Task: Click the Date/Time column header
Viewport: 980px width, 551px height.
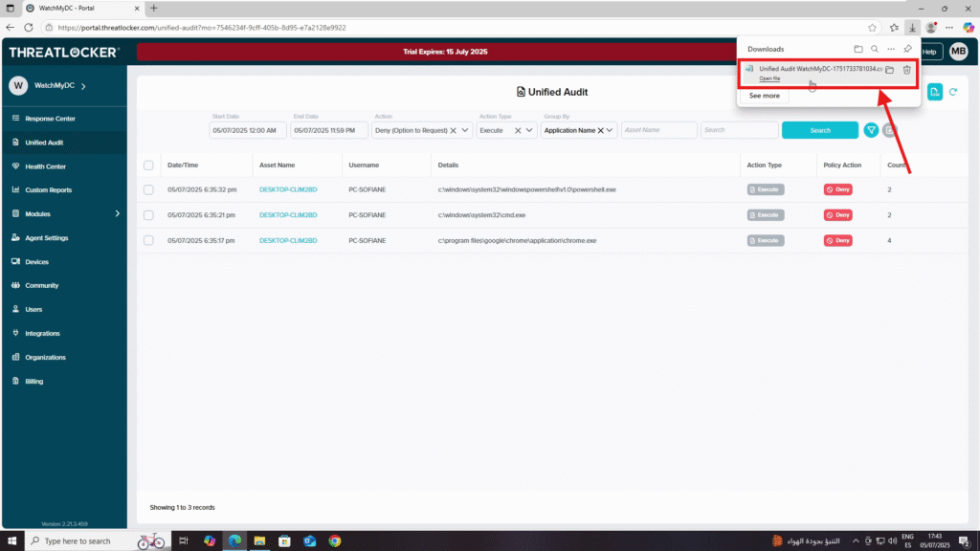Action: (x=183, y=165)
